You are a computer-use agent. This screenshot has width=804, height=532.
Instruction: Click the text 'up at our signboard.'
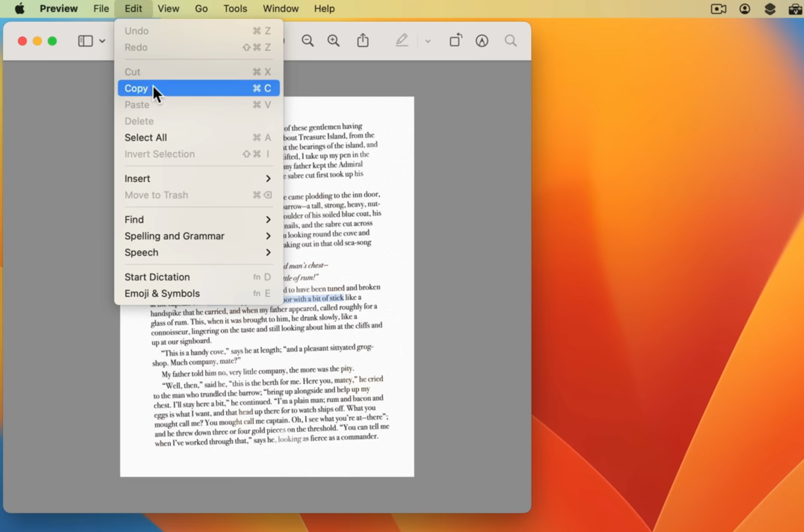pos(182,342)
